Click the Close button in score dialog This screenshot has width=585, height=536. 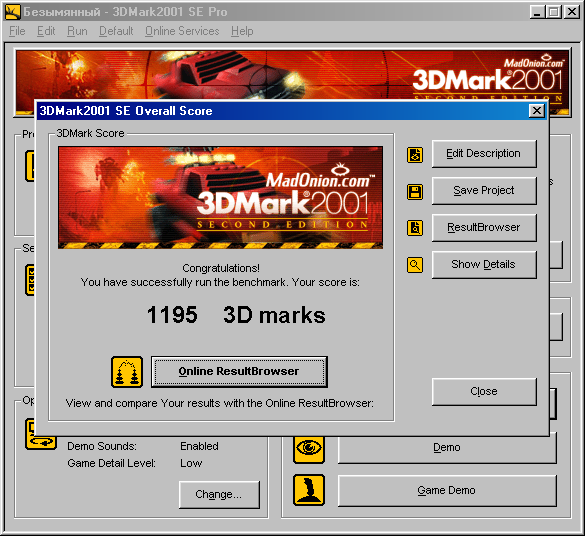tap(484, 391)
